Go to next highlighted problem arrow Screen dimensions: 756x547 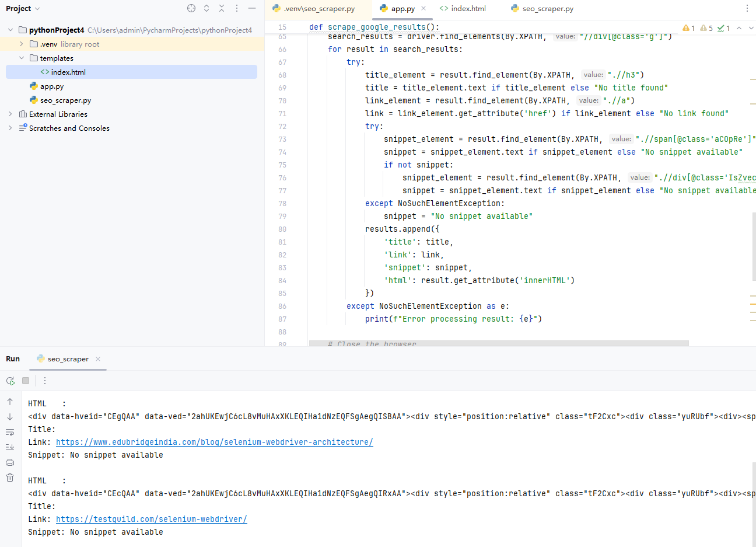pos(751,28)
